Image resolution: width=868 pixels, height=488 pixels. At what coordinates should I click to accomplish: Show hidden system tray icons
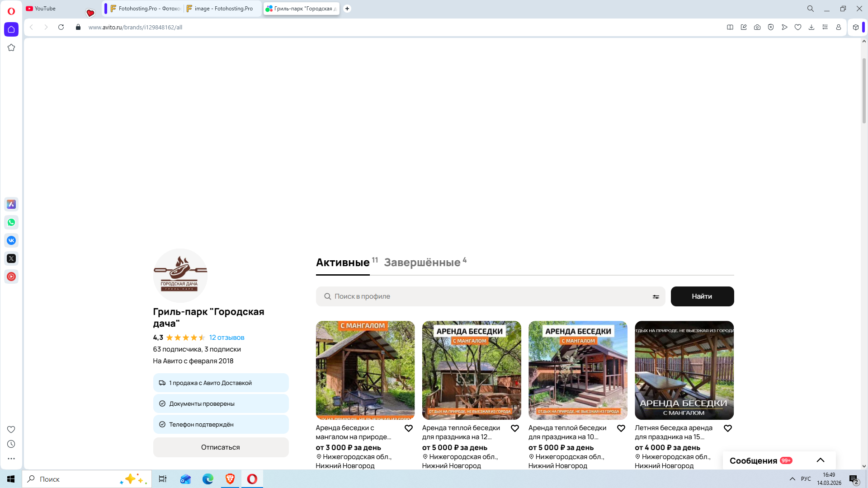pyautogui.click(x=792, y=479)
